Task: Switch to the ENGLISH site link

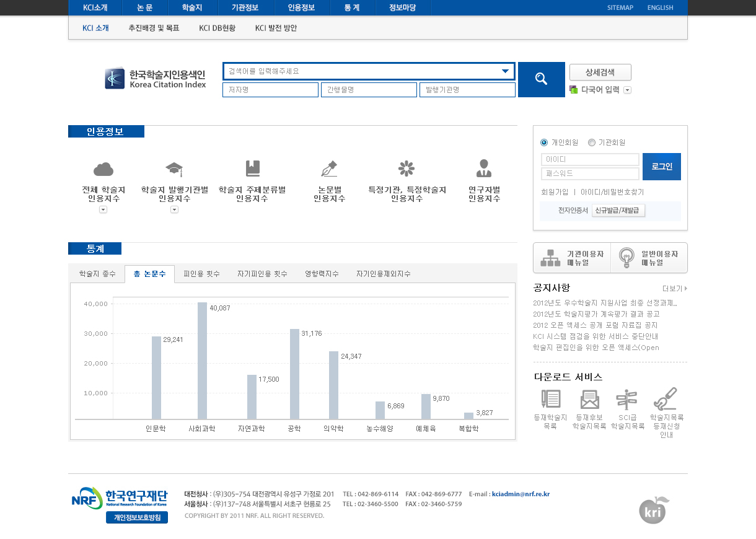Action: [x=660, y=7]
